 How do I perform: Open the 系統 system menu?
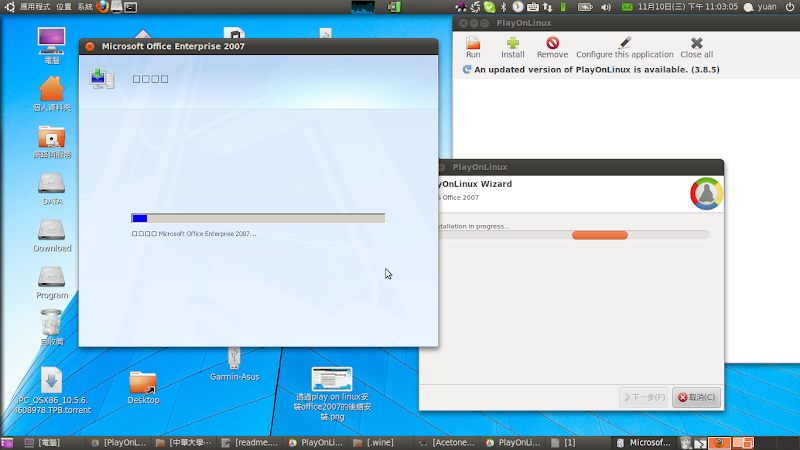pyautogui.click(x=85, y=7)
